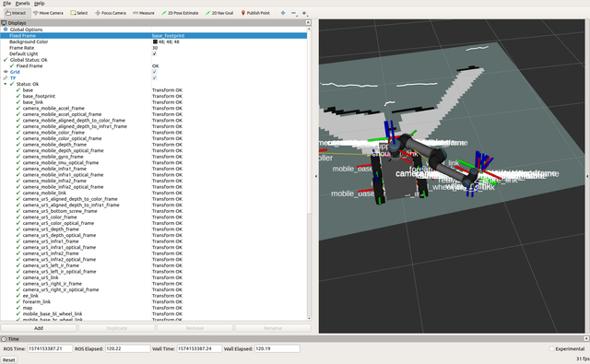
Task: Open the Fixed Frame dropdown value
Action: 229,36
